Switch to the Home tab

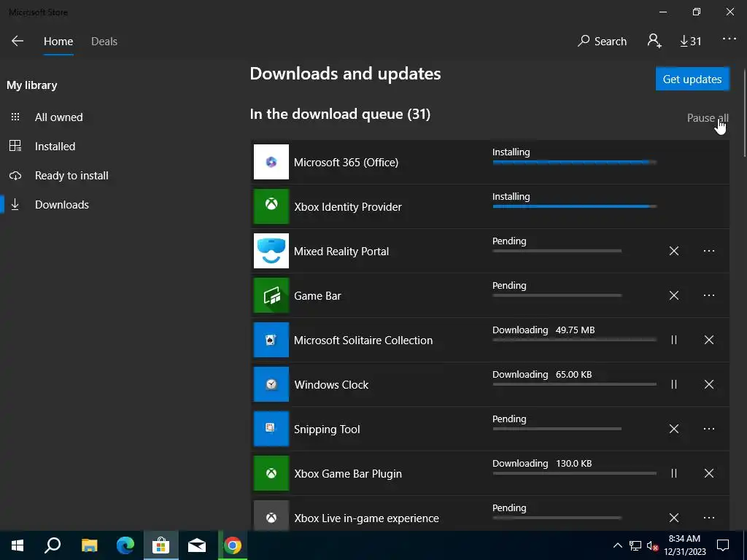(x=58, y=41)
